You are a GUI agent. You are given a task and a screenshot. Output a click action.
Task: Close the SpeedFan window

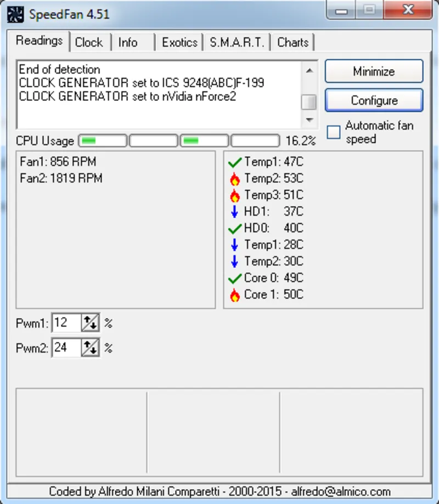pyautogui.click(x=408, y=10)
